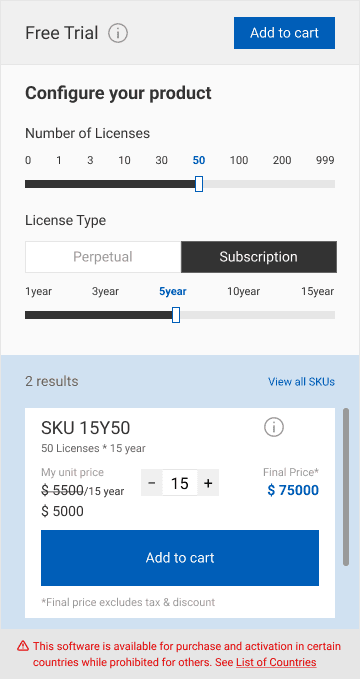Click the info icon beside Free Trial
Screen dimensions: 360x680
point(118,33)
